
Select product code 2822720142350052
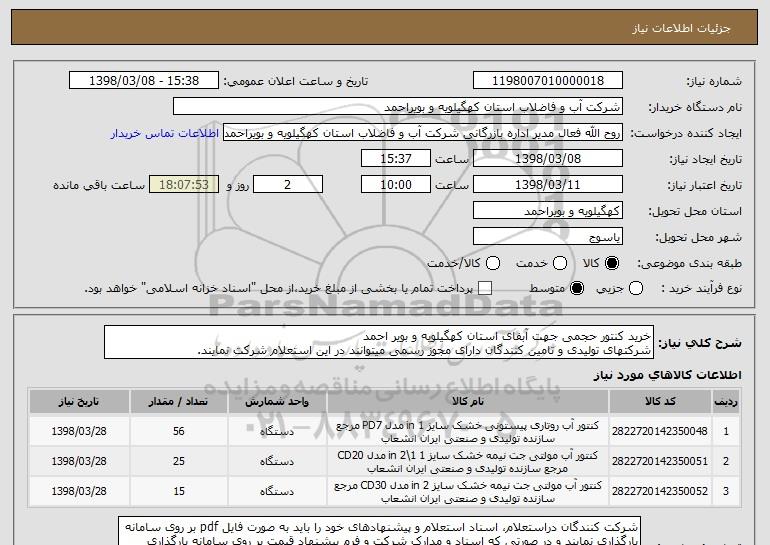660,491
